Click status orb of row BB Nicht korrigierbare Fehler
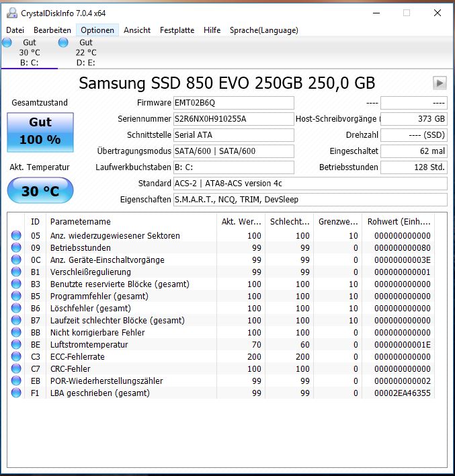The image size is (455, 476). [x=16, y=332]
